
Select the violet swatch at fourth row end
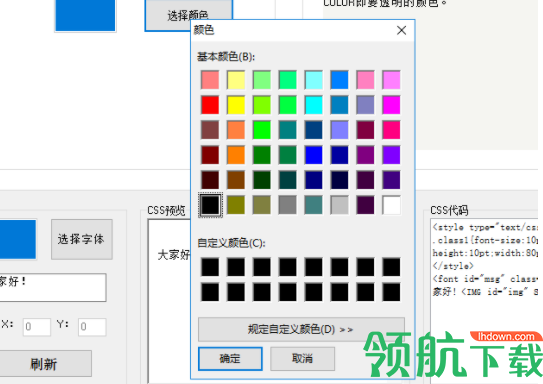coord(391,155)
